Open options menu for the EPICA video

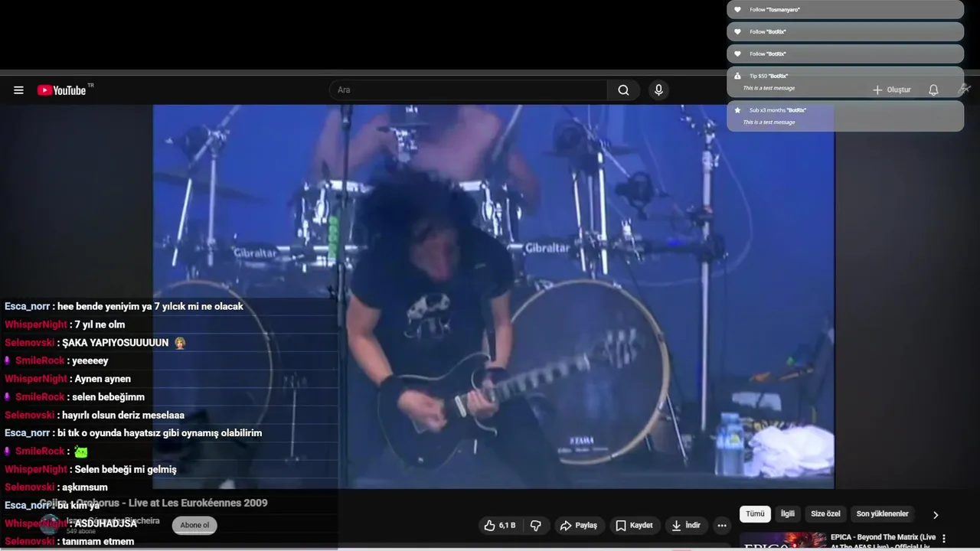(944, 539)
